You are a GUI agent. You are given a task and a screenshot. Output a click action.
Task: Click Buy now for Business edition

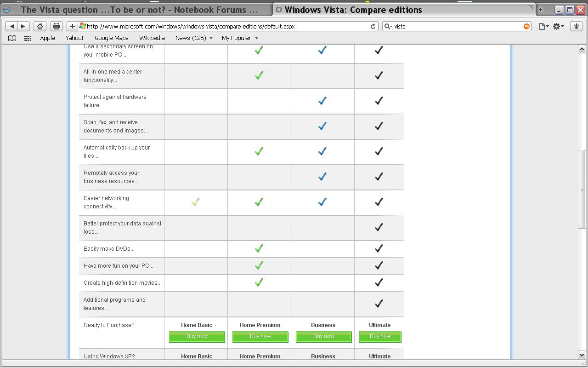tap(324, 337)
